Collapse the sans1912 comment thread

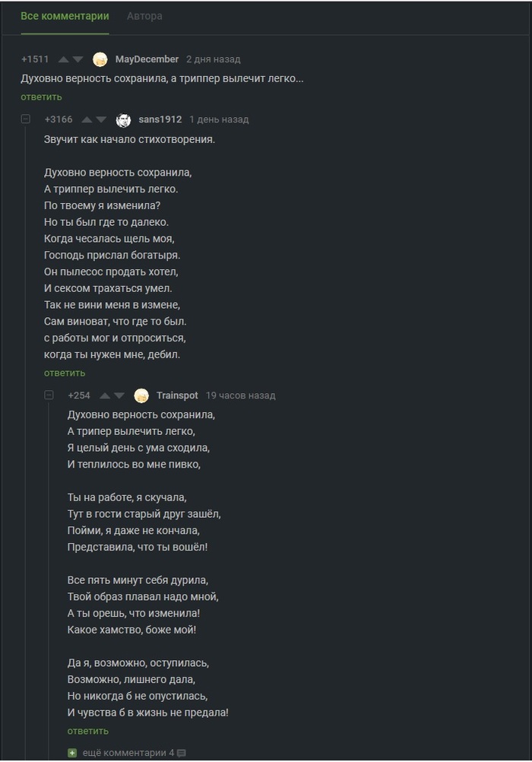coord(26,119)
